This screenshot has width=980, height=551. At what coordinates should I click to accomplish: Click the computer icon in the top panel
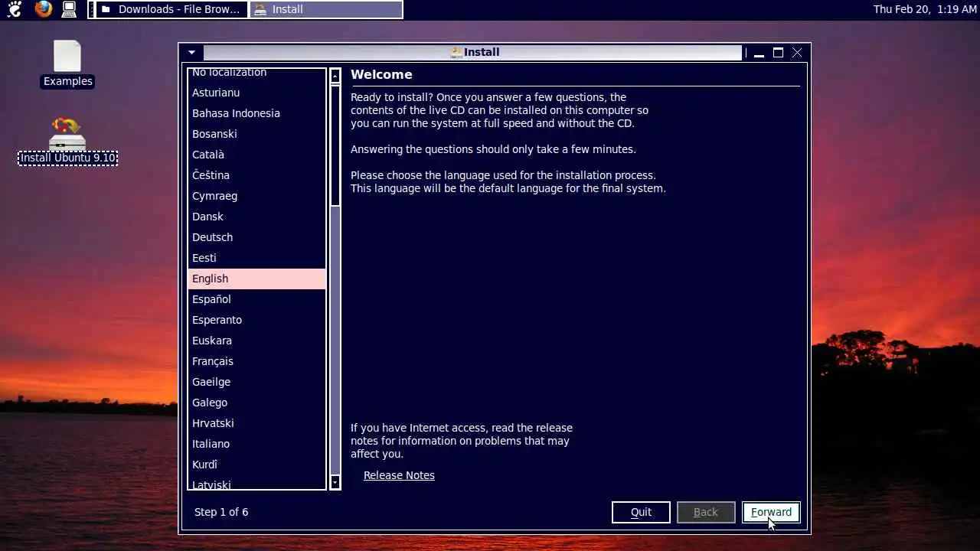[x=69, y=9]
